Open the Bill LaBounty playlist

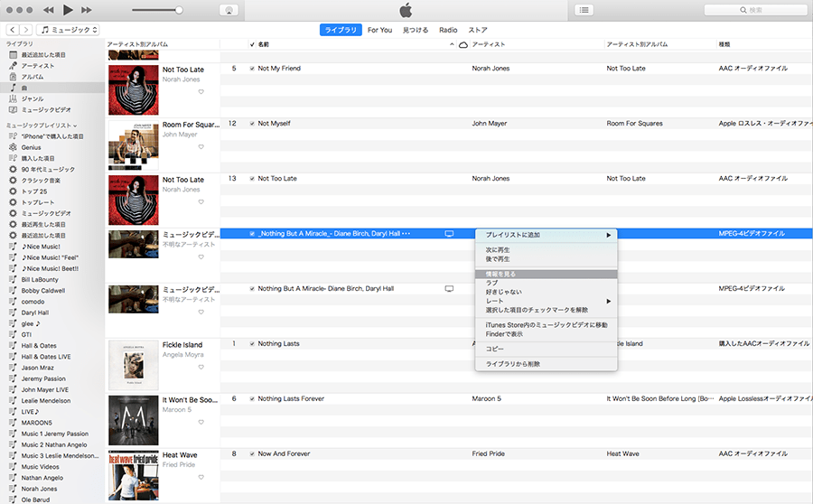[x=40, y=279]
